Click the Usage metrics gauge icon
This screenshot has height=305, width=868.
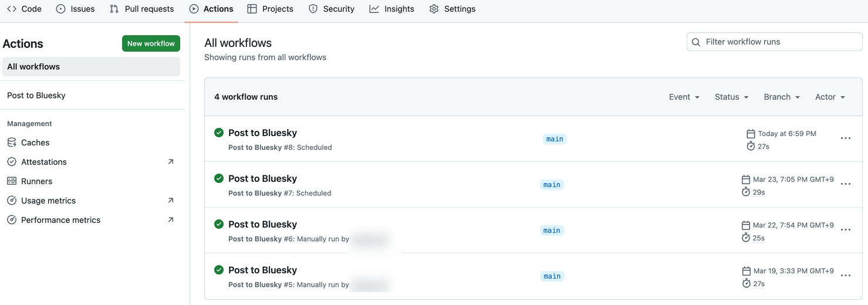click(x=12, y=201)
